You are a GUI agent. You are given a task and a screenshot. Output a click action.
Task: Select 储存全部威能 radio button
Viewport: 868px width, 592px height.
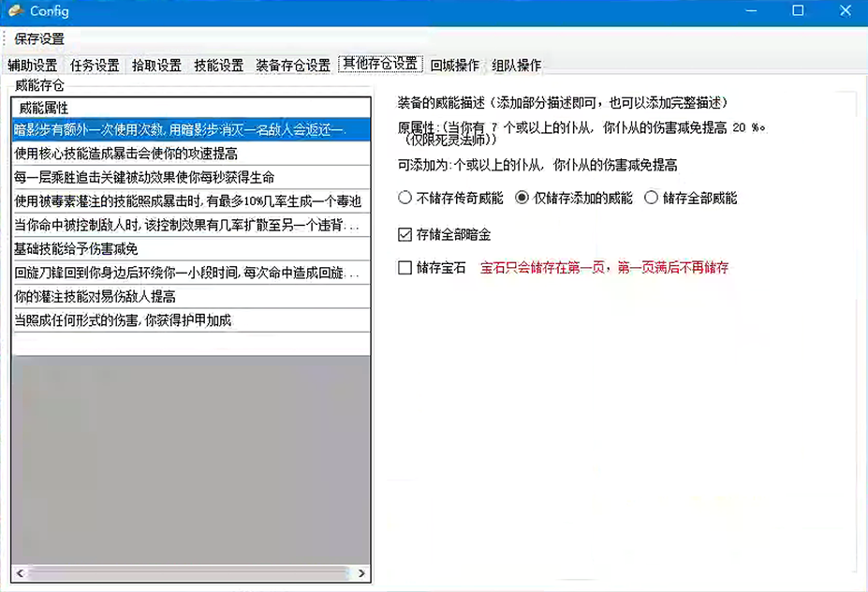click(x=651, y=198)
